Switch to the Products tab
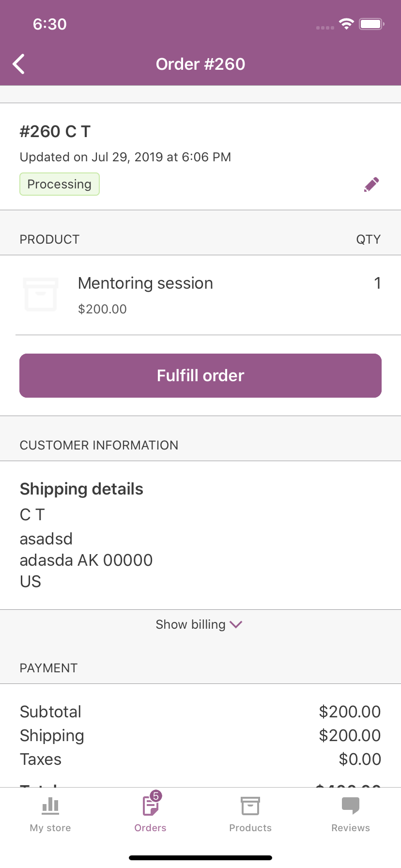401x868 pixels. [x=250, y=815]
